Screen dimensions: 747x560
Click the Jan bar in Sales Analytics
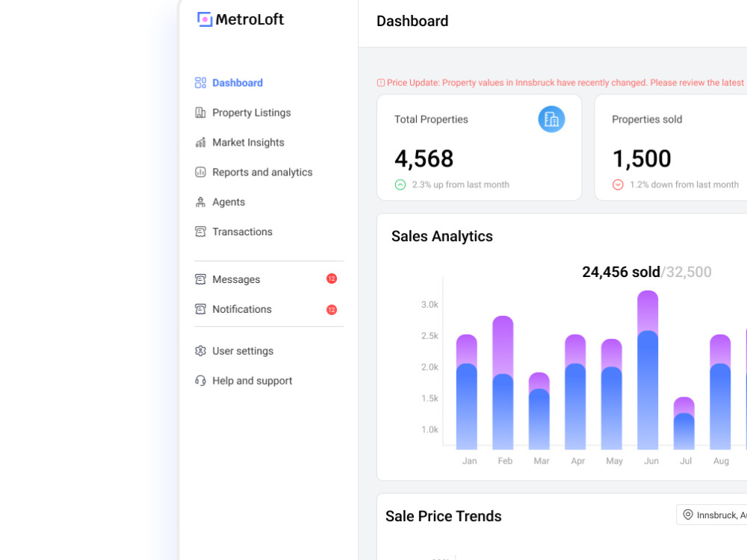(x=467, y=392)
